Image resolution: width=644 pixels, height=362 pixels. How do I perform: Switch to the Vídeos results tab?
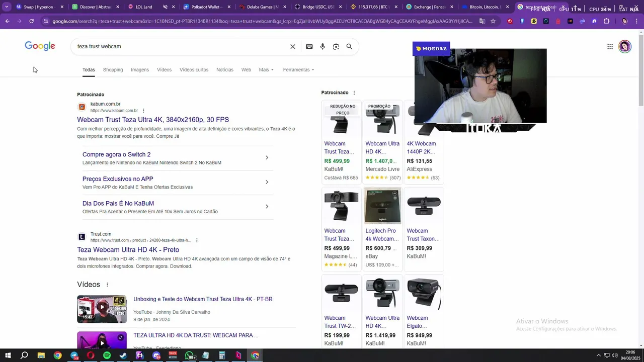pos(164,70)
